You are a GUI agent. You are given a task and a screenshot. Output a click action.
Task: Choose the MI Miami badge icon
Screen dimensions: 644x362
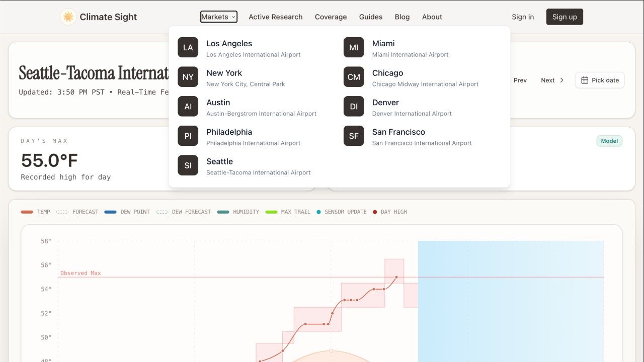click(354, 47)
